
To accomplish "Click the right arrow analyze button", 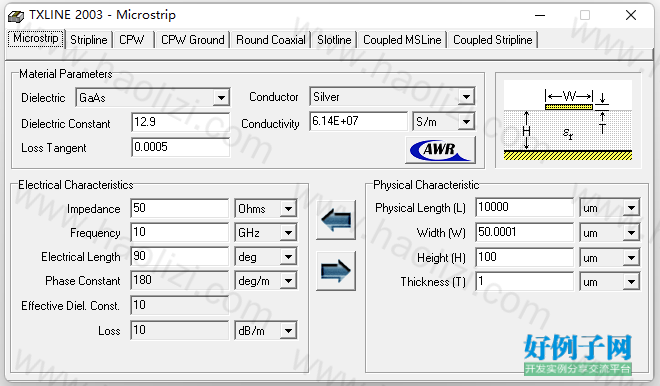I will click(336, 271).
